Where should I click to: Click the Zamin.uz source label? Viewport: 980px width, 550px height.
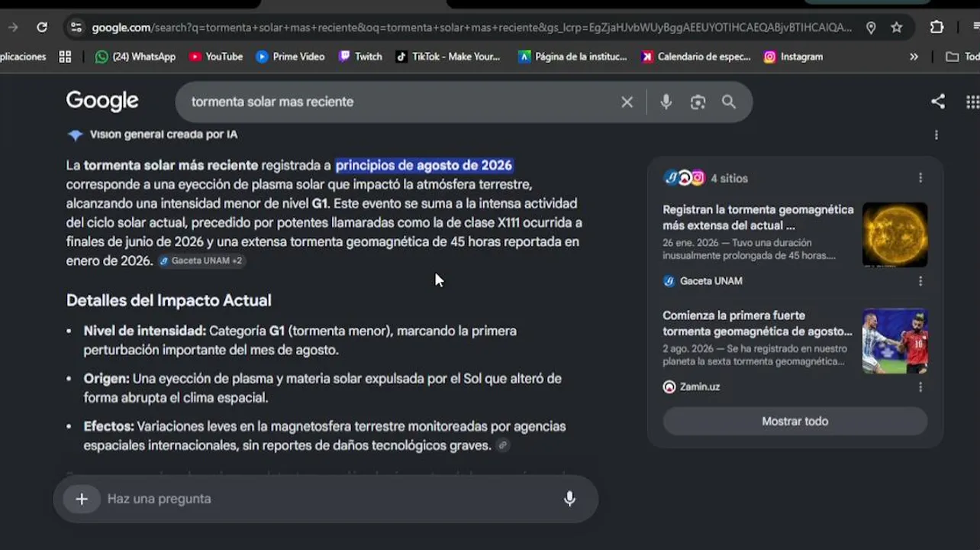(x=691, y=387)
